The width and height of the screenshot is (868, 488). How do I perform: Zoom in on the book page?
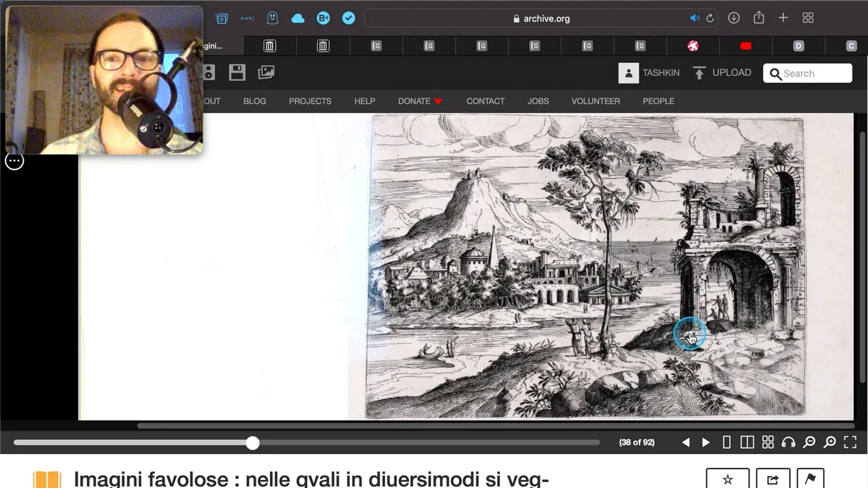[x=829, y=443]
